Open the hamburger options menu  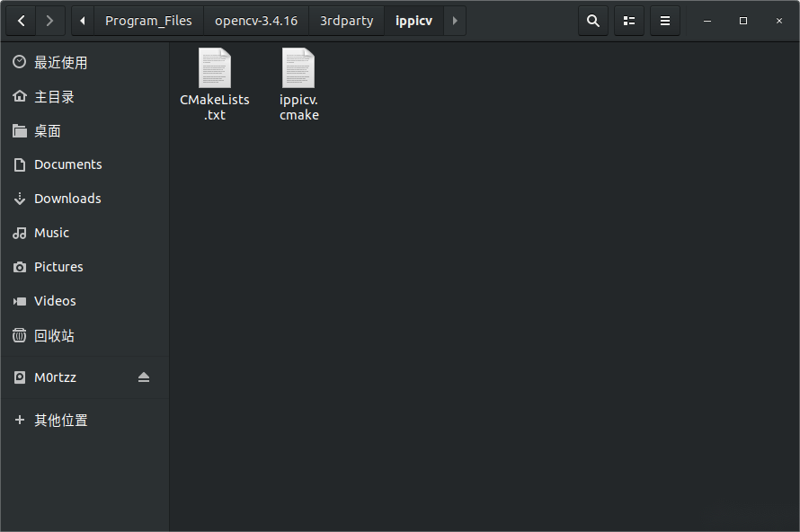click(665, 21)
